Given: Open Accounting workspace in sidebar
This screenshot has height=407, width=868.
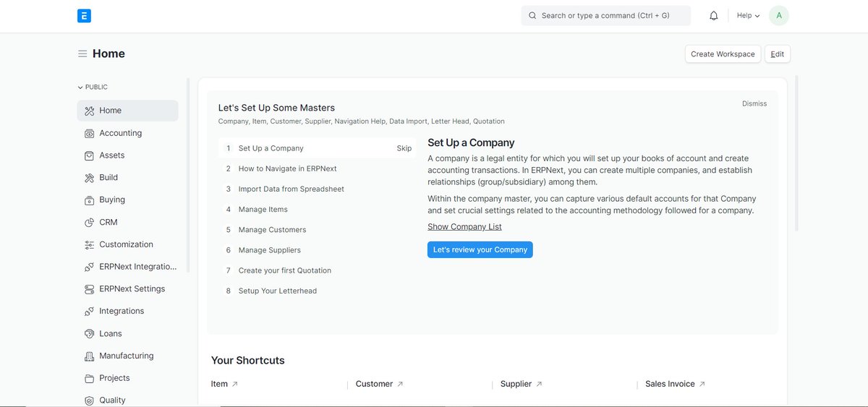Looking at the screenshot, I should (127, 133).
